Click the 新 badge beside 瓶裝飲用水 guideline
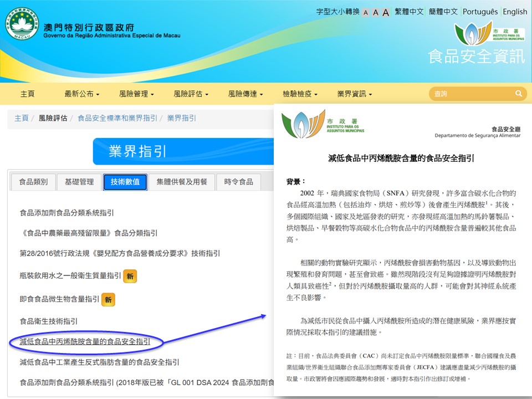Screen dimensions: 532x399 pos(130,275)
